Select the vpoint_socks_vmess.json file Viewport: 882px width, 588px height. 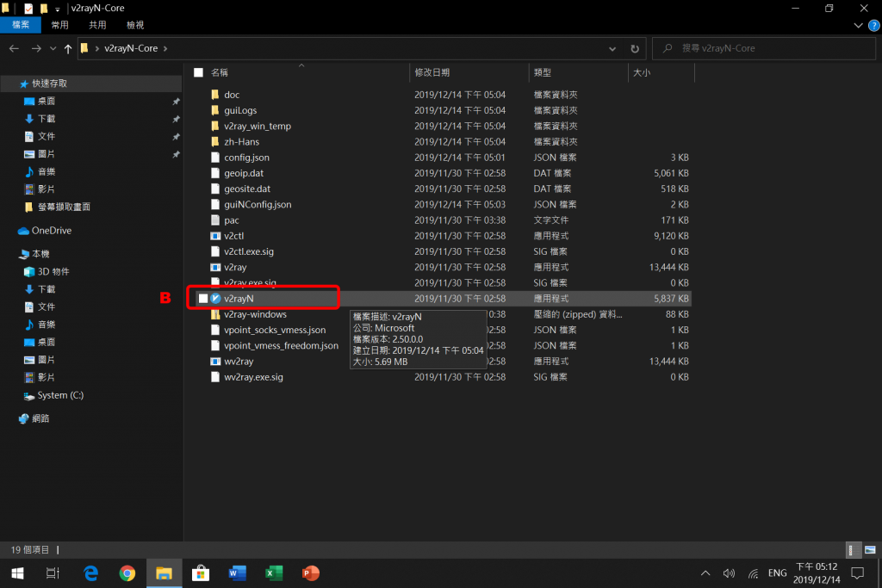point(275,330)
